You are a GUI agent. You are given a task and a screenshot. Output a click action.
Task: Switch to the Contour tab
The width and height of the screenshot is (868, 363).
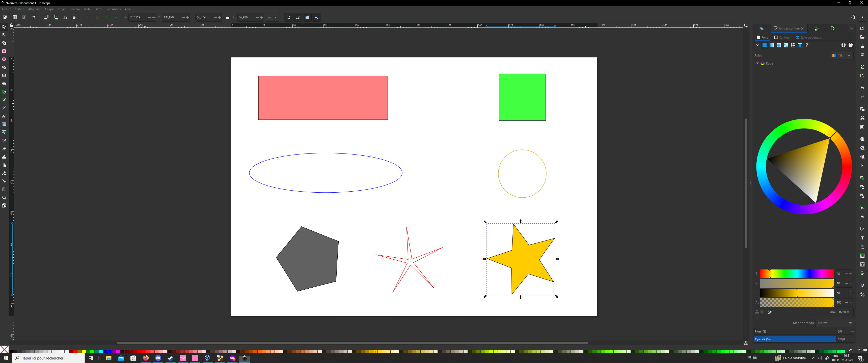tap(782, 37)
